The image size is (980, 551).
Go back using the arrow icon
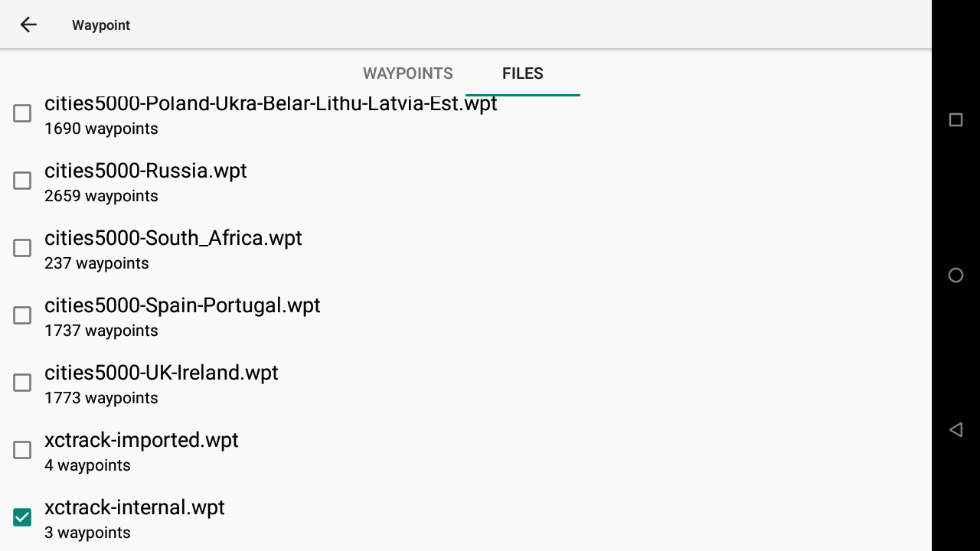click(28, 24)
